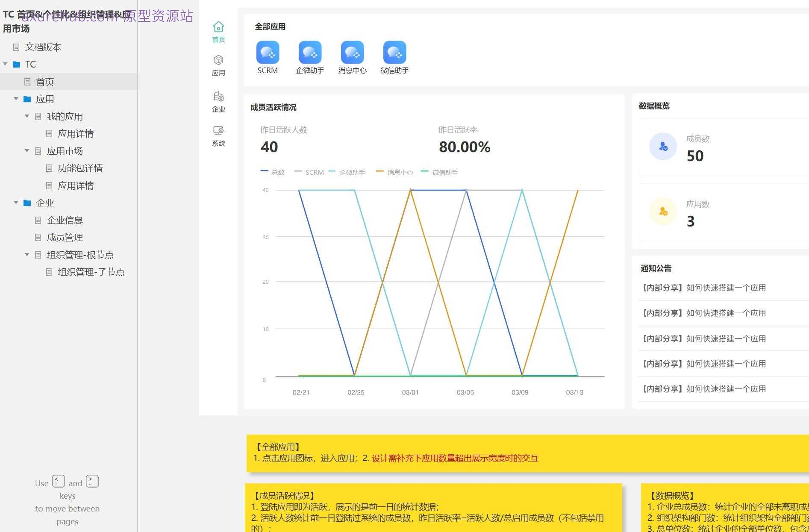Click the 成员数 card icon
The image size is (809, 532).
tap(663, 146)
